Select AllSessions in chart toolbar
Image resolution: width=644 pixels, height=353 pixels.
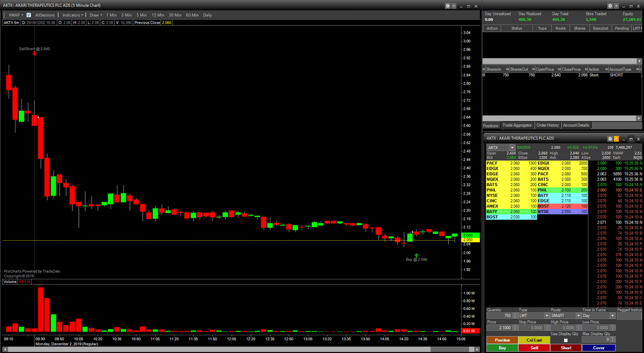pos(45,15)
